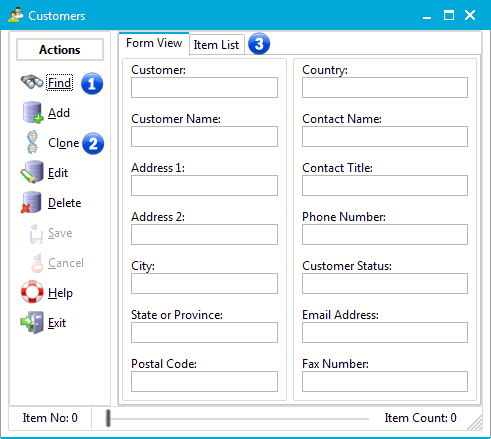
Task: Click the Find binoculars icon
Action: (x=32, y=82)
